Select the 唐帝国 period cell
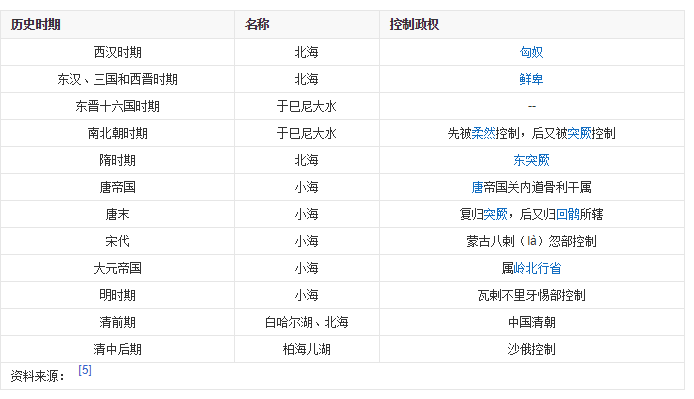694x399 pixels. click(x=117, y=187)
